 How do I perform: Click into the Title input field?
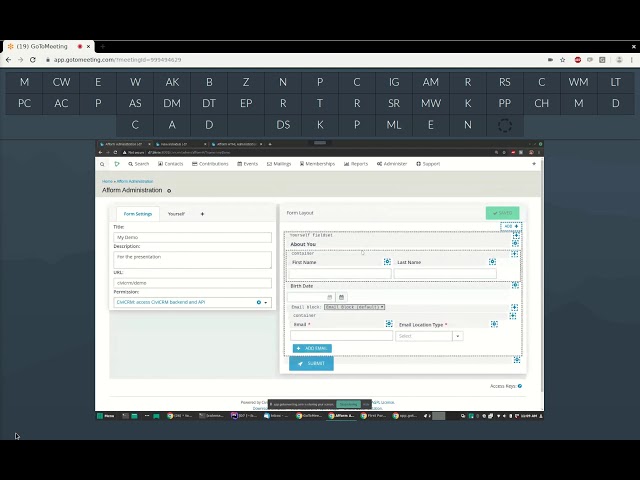click(192, 237)
